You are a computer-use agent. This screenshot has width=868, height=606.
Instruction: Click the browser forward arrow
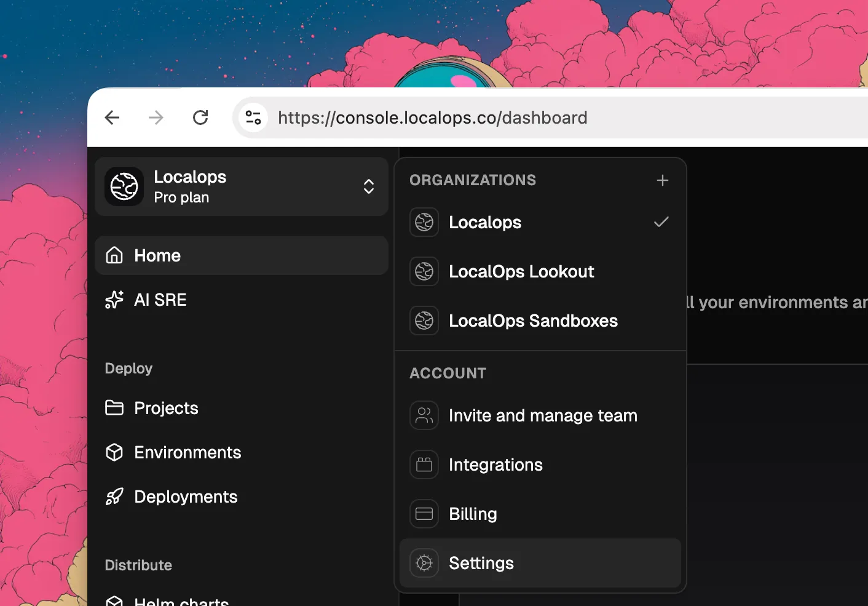click(156, 118)
